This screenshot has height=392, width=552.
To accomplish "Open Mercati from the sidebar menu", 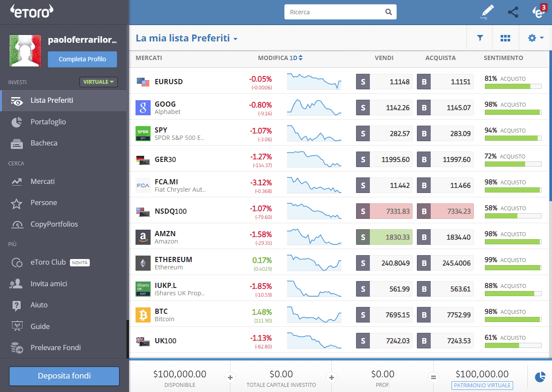I will coord(42,181).
